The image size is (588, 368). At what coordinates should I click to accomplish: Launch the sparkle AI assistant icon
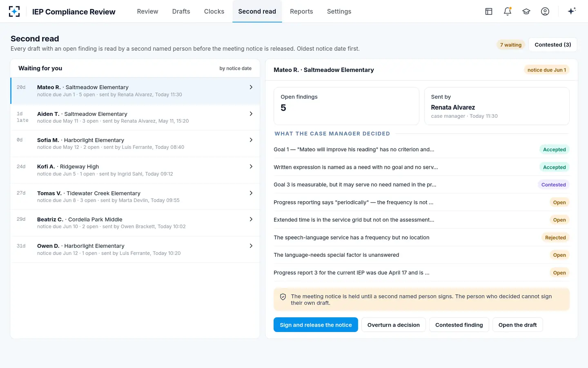click(x=572, y=11)
